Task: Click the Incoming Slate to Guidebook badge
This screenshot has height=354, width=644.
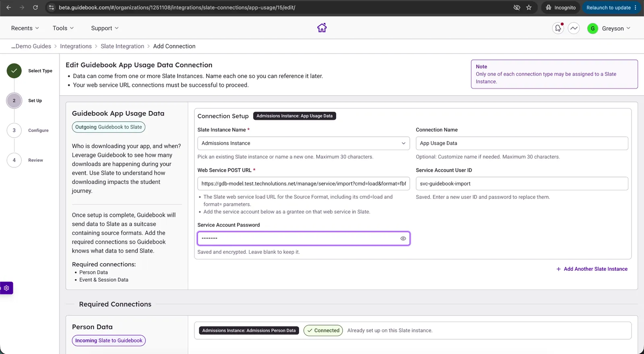Action: pos(109,341)
